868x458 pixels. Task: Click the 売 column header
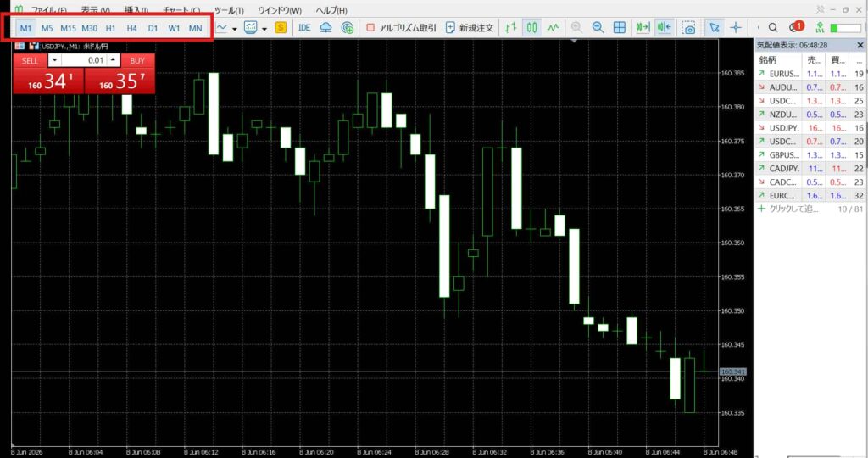point(814,60)
